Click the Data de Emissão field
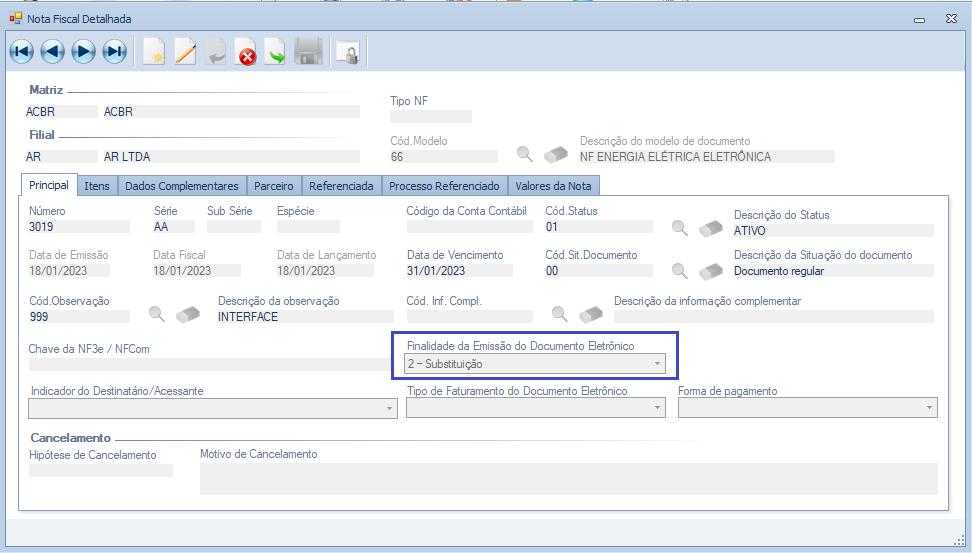 (x=69, y=271)
